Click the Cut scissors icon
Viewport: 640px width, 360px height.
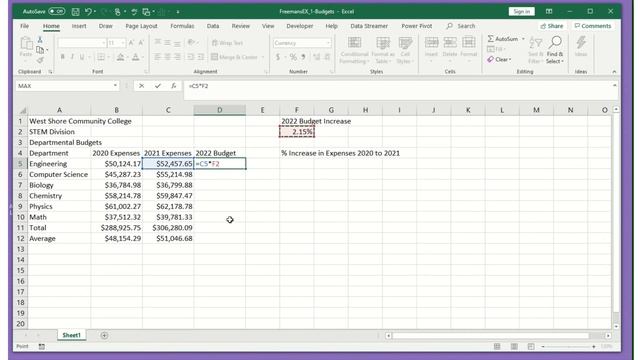point(40,40)
